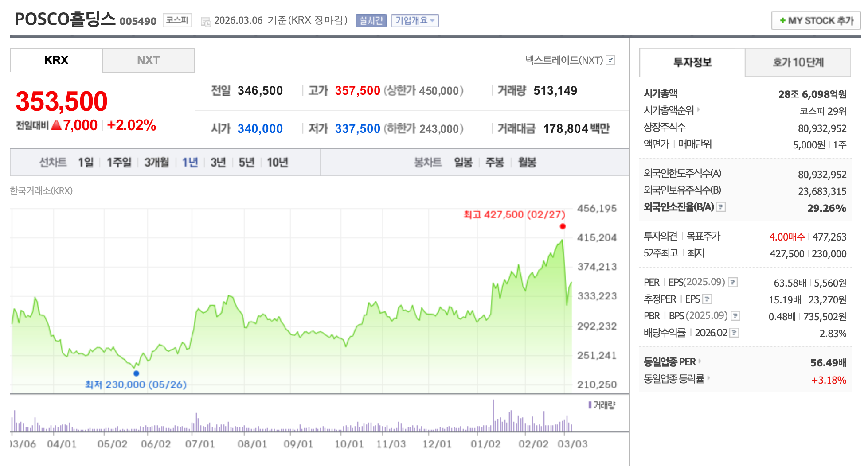The image size is (868, 466).
Task: Open the 투자정보 tab
Action: [x=692, y=62]
